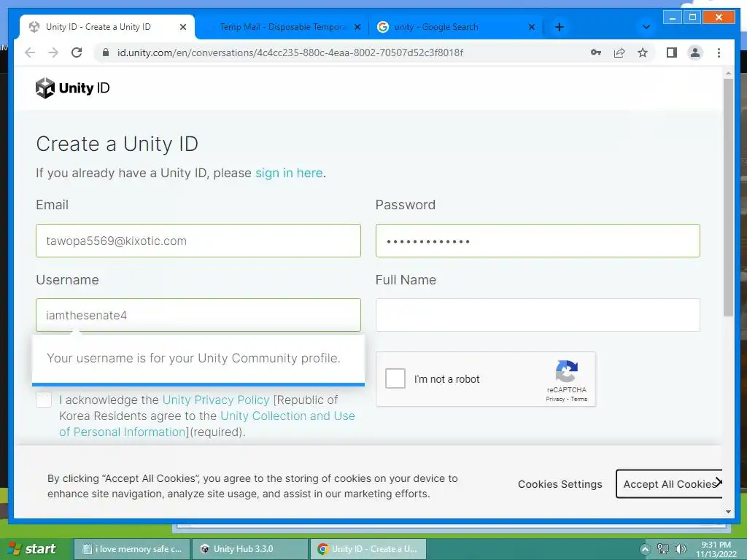Dismiss the cookie banner with the X
747x560 pixels.
point(719,482)
